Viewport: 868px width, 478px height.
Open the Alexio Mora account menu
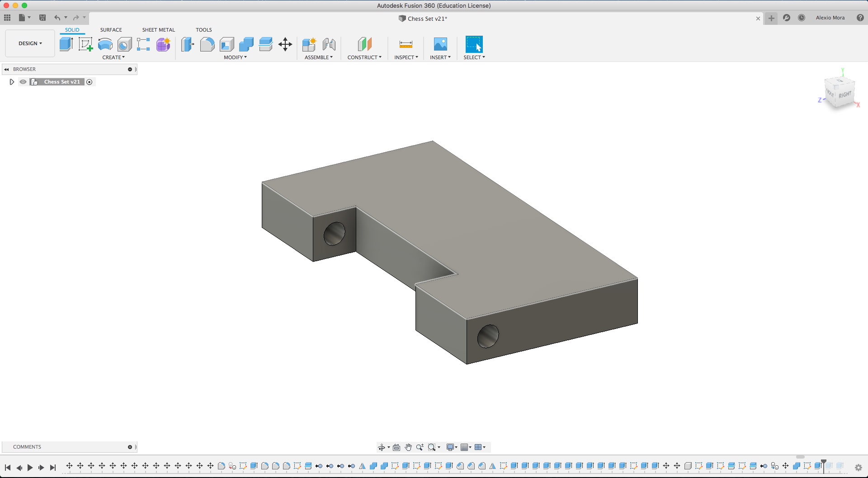[x=830, y=18]
